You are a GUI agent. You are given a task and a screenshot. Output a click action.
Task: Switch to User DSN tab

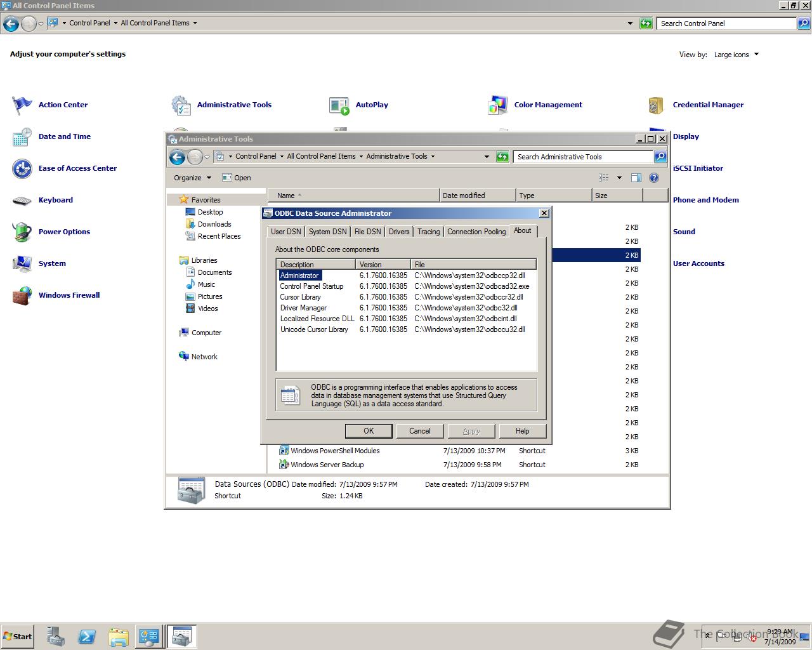pyautogui.click(x=286, y=232)
